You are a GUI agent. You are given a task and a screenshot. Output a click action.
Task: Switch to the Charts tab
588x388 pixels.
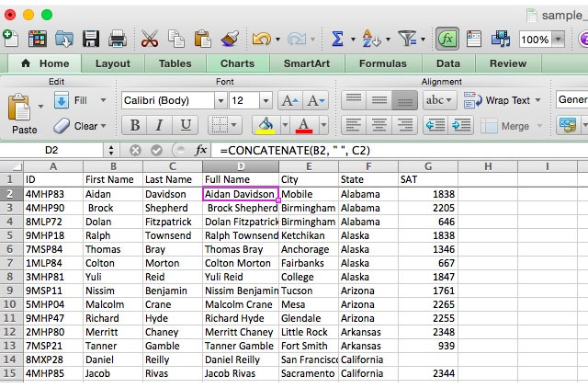pyautogui.click(x=237, y=63)
